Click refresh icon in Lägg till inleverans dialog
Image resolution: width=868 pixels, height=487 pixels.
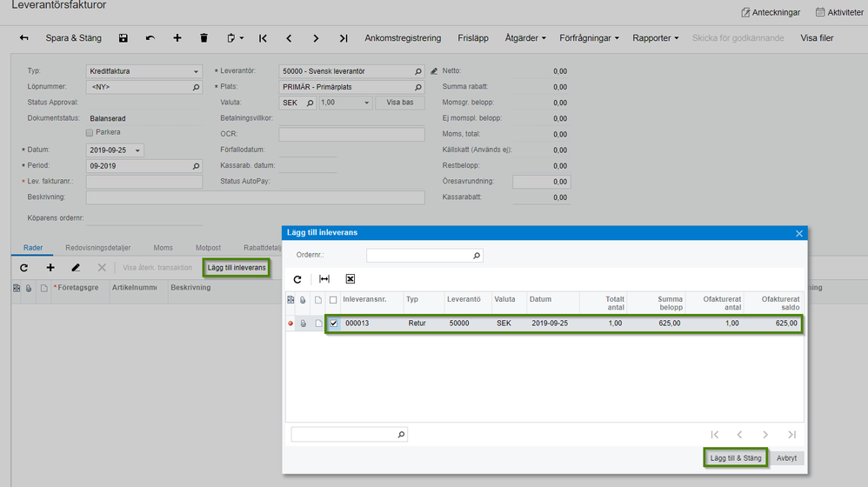click(297, 279)
